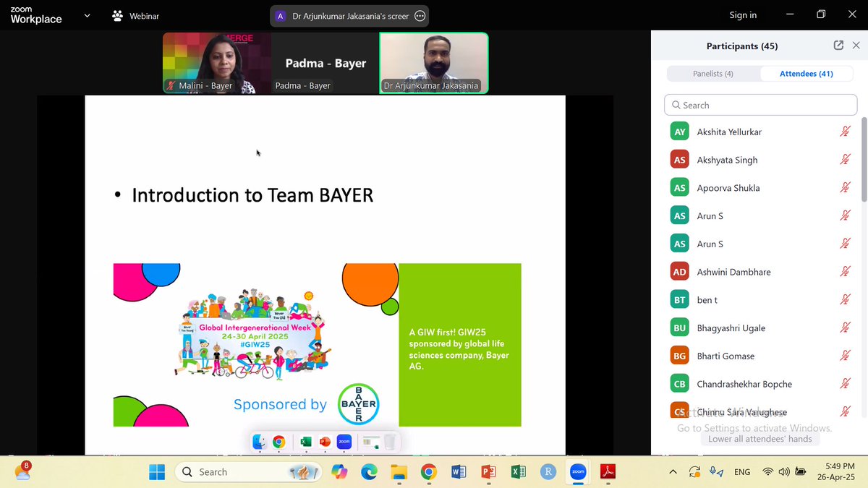Click the Sign in link

pos(743,15)
